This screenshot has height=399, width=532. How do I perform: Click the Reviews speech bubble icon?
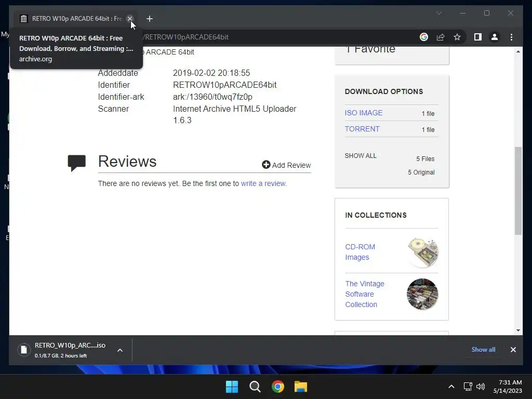click(77, 163)
